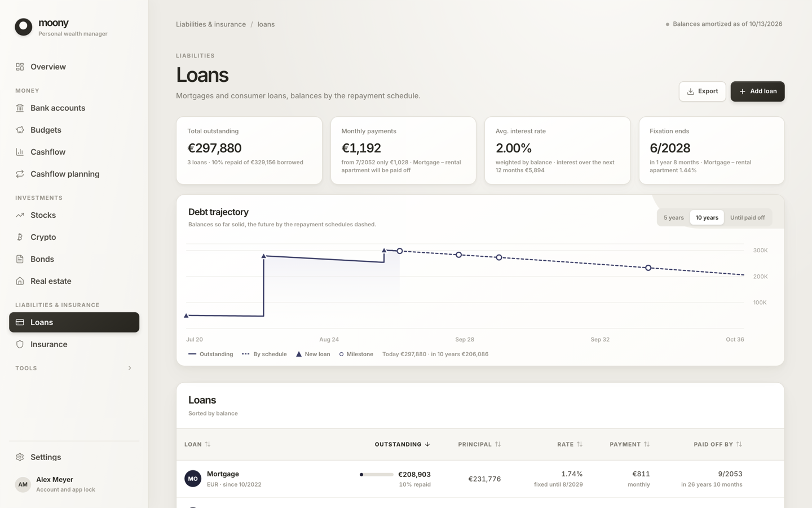Expand the TOOLS section chevron
Screen dimensions: 812x508
pos(130,368)
